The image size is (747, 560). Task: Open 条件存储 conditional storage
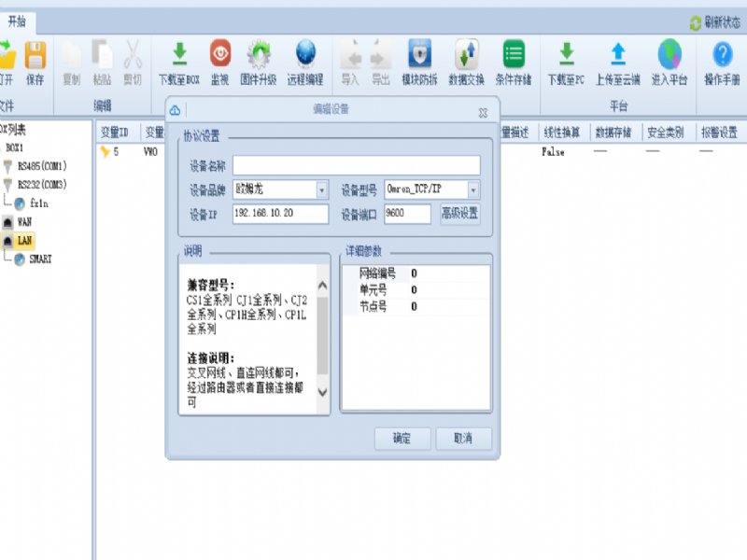coord(513,54)
